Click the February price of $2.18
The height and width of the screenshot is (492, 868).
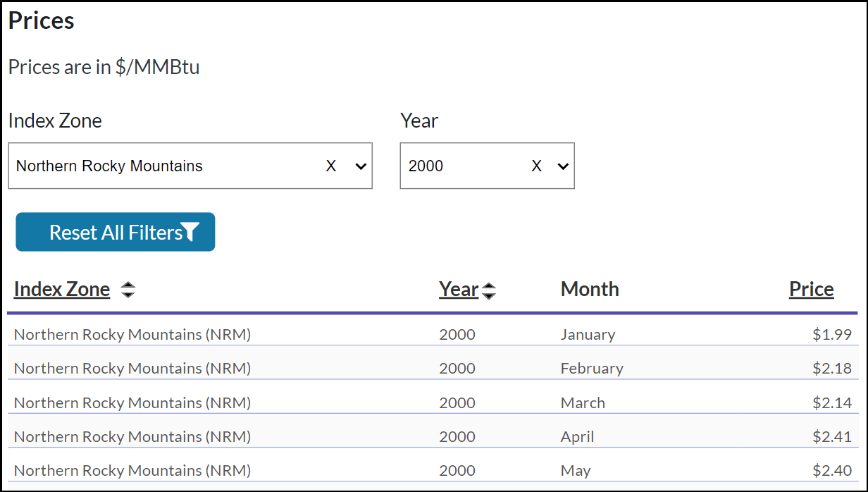point(831,369)
